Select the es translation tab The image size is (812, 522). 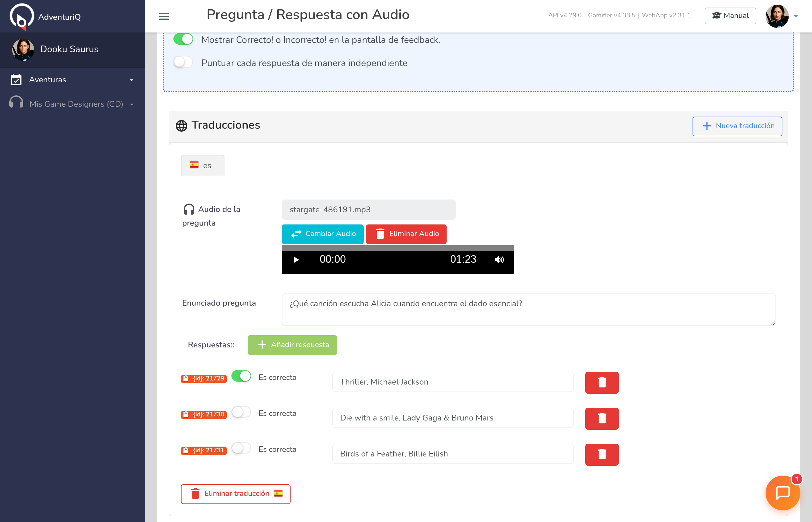coord(202,165)
